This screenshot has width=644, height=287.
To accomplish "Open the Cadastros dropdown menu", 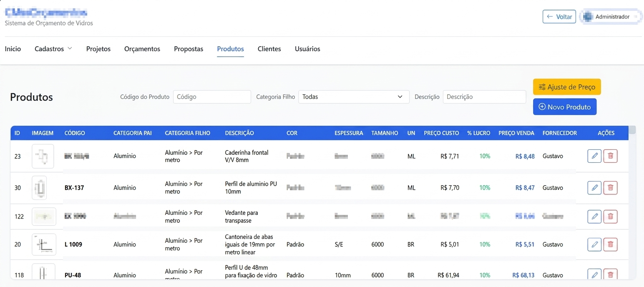I will [53, 49].
